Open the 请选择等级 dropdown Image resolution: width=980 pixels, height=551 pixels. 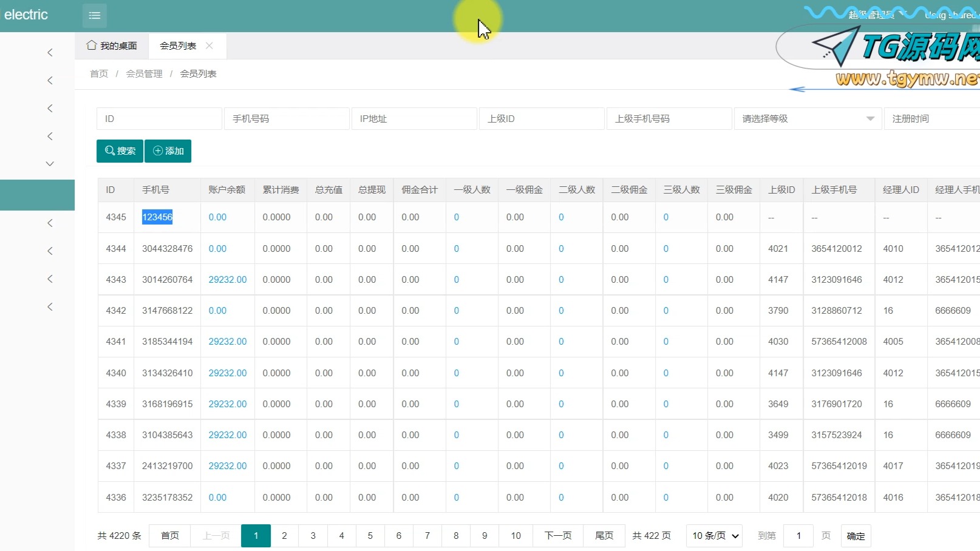(x=808, y=118)
